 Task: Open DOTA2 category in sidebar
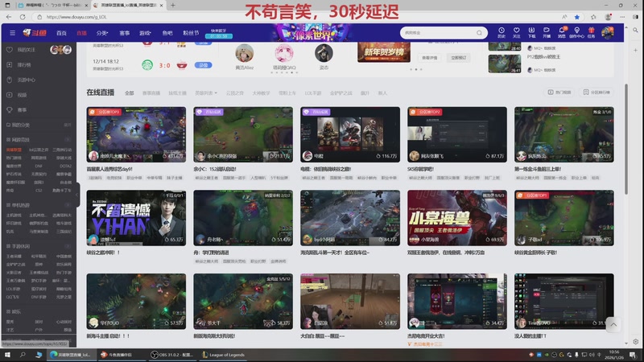point(65,167)
